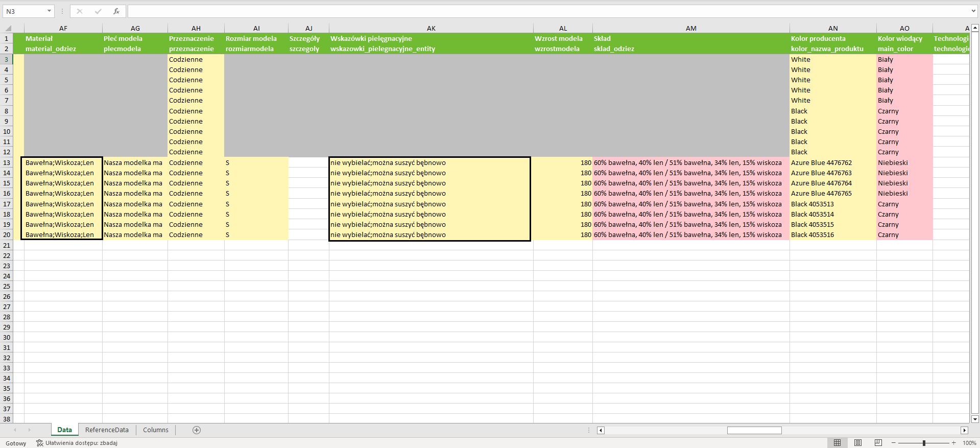Click the 100% zoom level text
Viewport: 980px width, 448px height.
click(969, 443)
